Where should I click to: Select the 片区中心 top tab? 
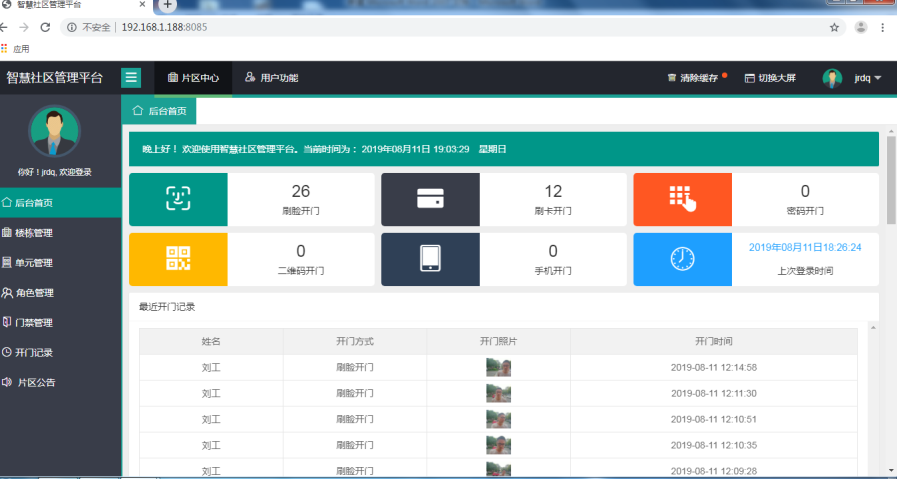coord(193,78)
